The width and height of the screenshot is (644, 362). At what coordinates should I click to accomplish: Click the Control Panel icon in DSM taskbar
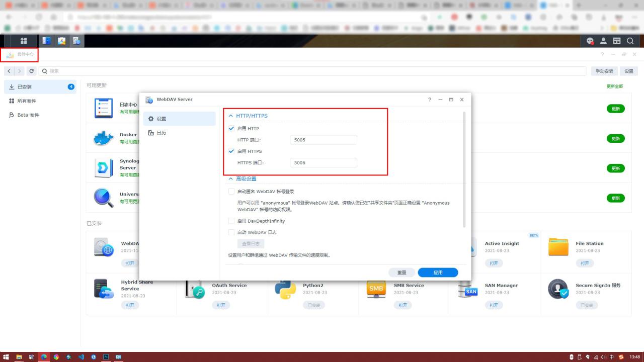click(46, 41)
